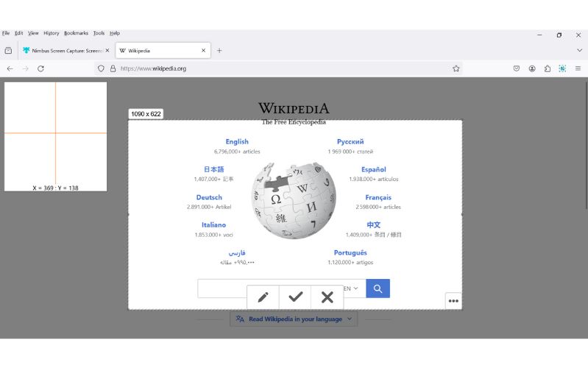The height and width of the screenshot is (368, 588).
Task: Expand the list all tabs chevron
Action: click(x=579, y=50)
